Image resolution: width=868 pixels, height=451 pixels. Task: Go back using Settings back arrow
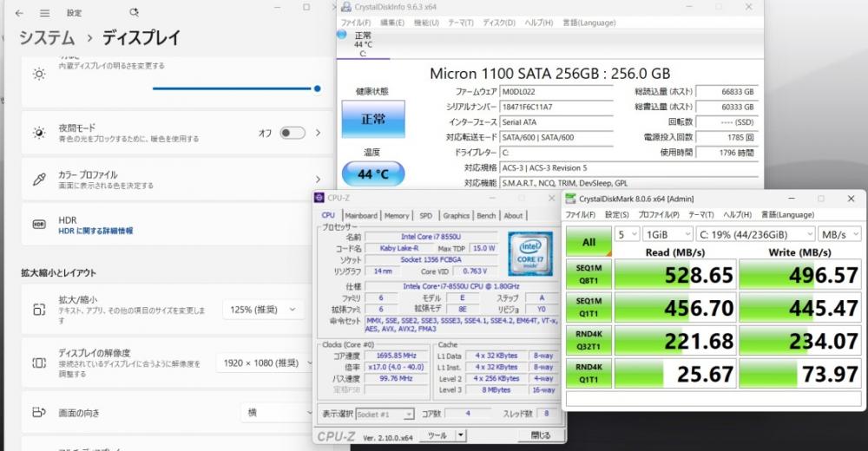(19, 13)
